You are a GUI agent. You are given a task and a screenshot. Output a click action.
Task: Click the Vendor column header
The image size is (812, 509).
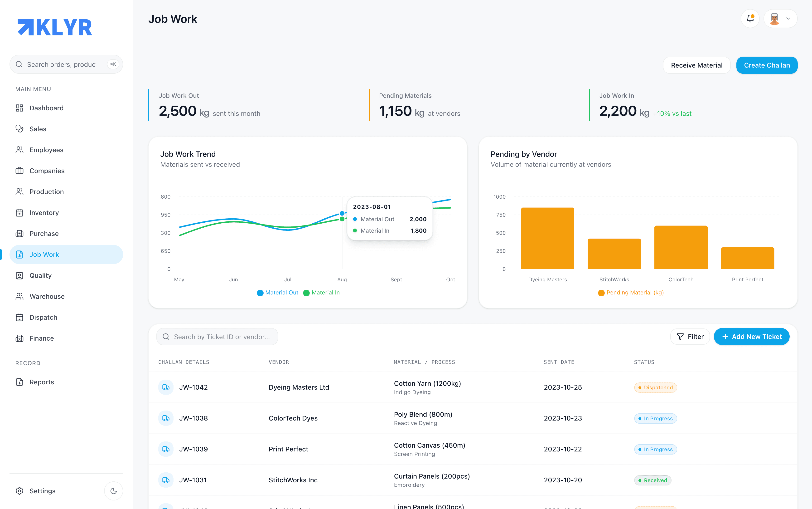coord(279,362)
